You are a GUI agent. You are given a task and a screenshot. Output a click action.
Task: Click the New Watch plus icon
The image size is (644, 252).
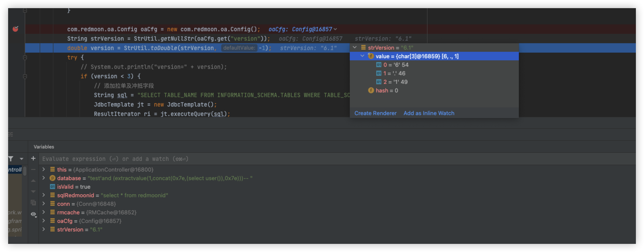tap(33, 158)
